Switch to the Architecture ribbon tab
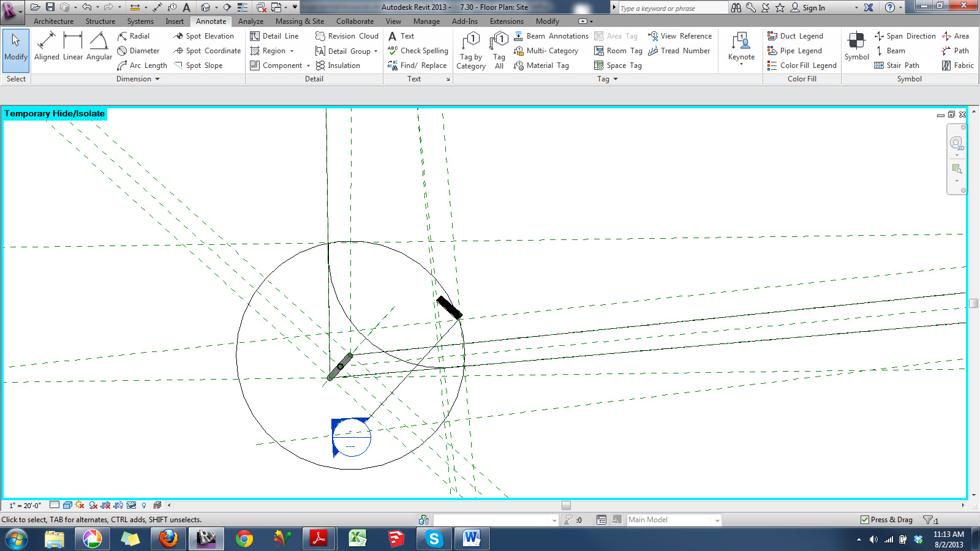Screen dimensions: 980x551 point(53,21)
